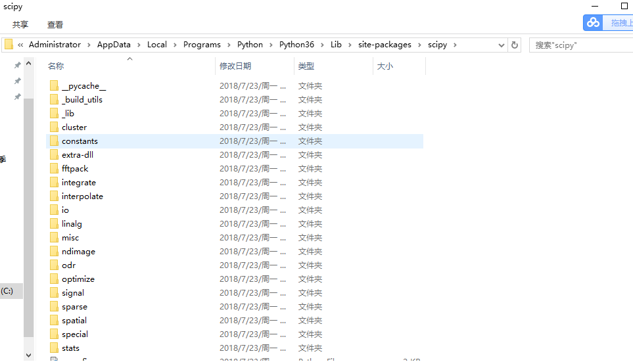The height and width of the screenshot is (364, 633).
Task: Select the _lib folder icon
Action: click(54, 113)
